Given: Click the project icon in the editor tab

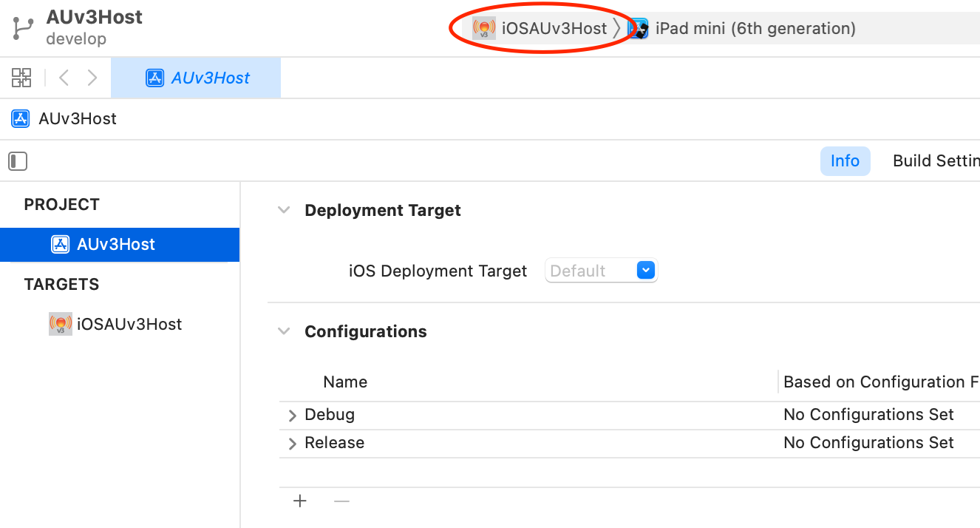Looking at the screenshot, I should (154, 78).
